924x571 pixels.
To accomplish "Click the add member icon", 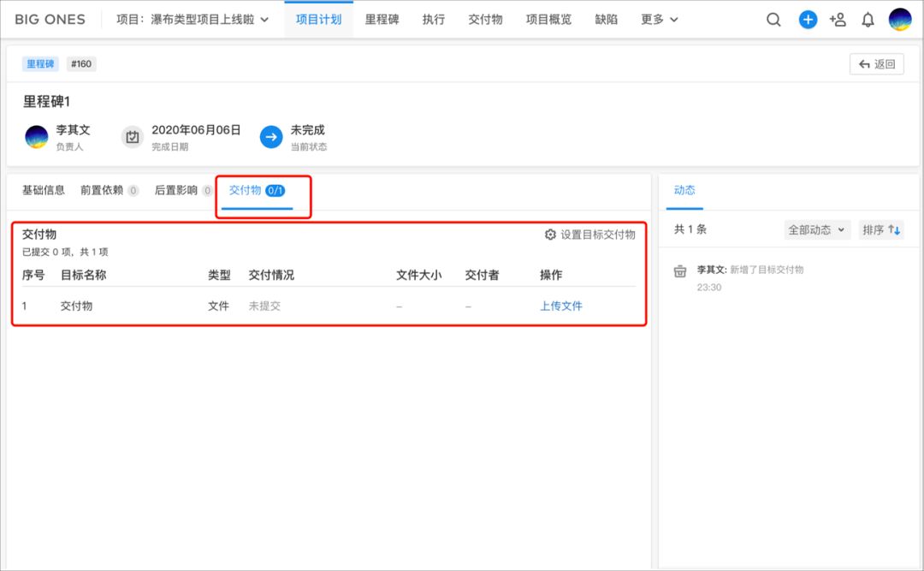I will tap(838, 20).
